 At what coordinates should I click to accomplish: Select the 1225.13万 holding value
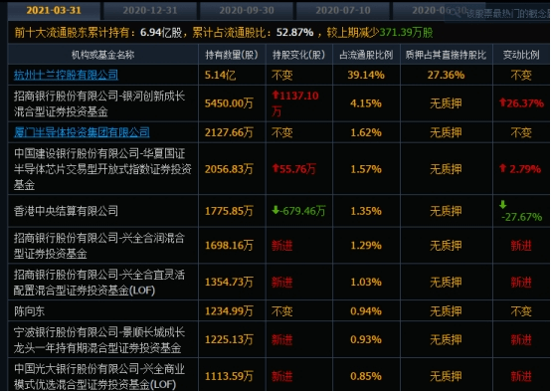tap(229, 339)
